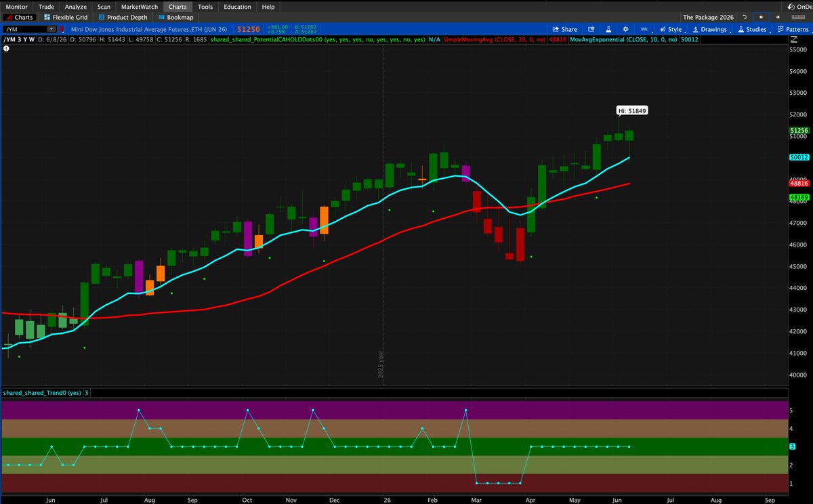Open the Monitor tab

(17, 7)
